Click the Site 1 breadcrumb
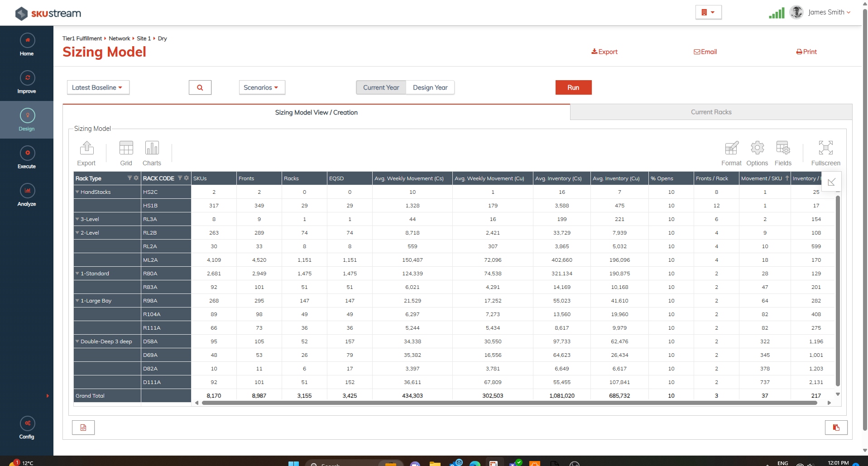868x466 pixels. click(x=144, y=38)
